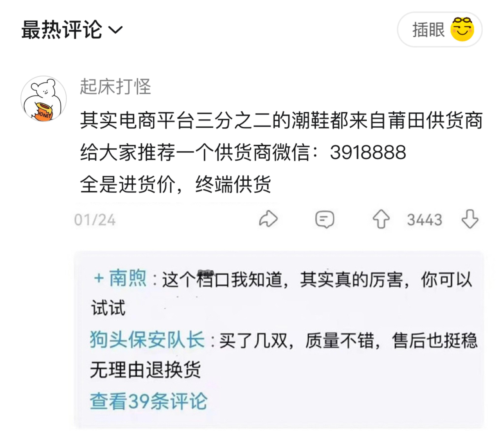Tap reply text 无理由退换货

[145, 370]
